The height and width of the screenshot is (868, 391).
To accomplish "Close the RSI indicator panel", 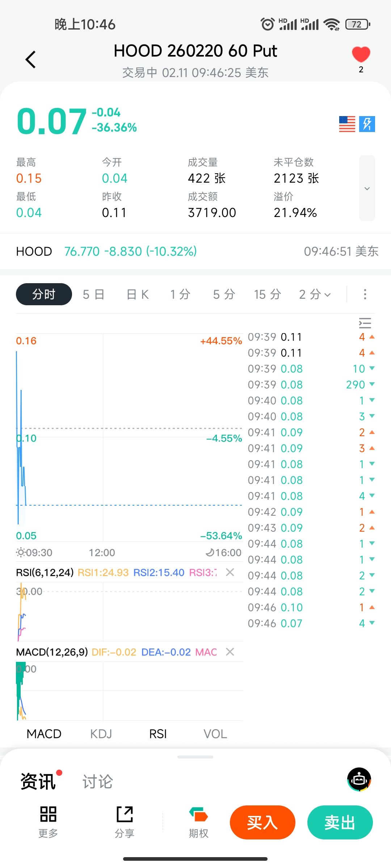I will tap(230, 572).
